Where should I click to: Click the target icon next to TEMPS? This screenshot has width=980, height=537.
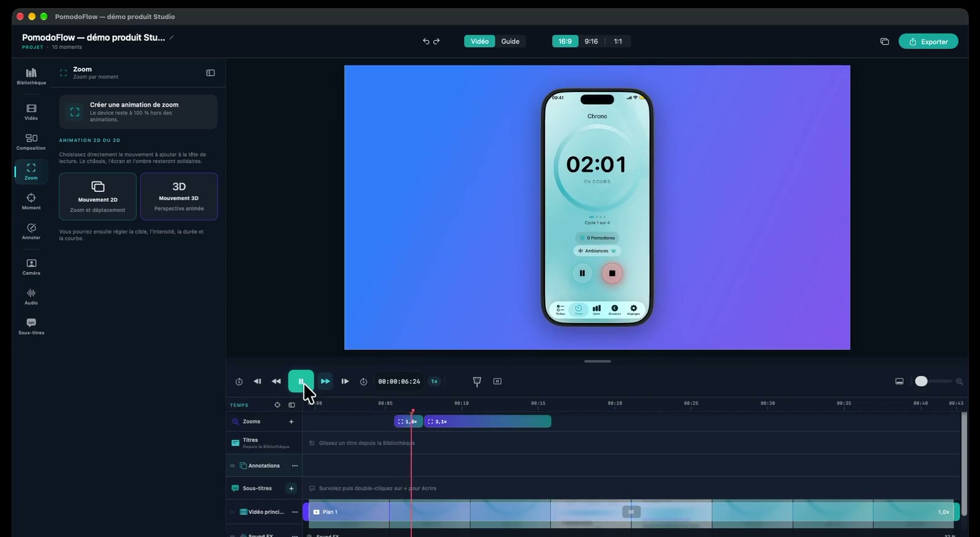point(277,405)
